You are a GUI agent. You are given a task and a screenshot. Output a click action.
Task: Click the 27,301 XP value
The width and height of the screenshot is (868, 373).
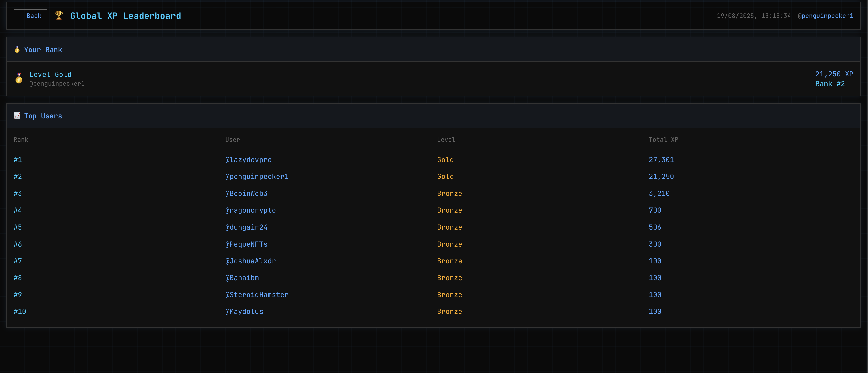tap(661, 160)
